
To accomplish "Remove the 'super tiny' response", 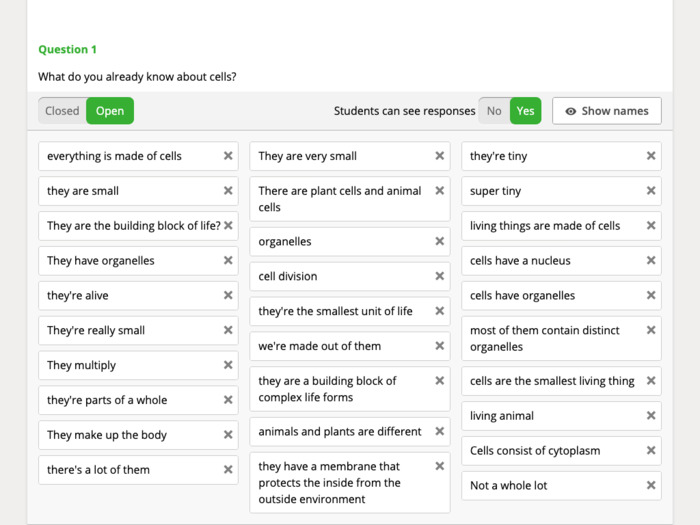I will coord(651,191).
